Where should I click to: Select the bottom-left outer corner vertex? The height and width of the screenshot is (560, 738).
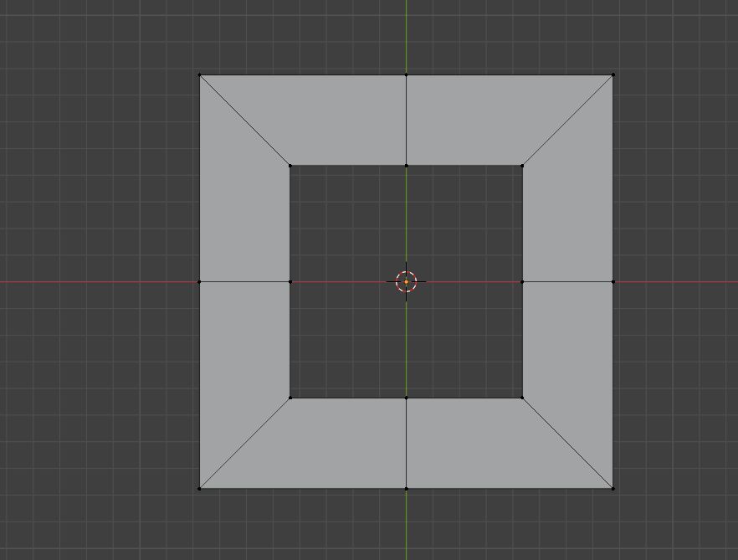click(199, 488)
